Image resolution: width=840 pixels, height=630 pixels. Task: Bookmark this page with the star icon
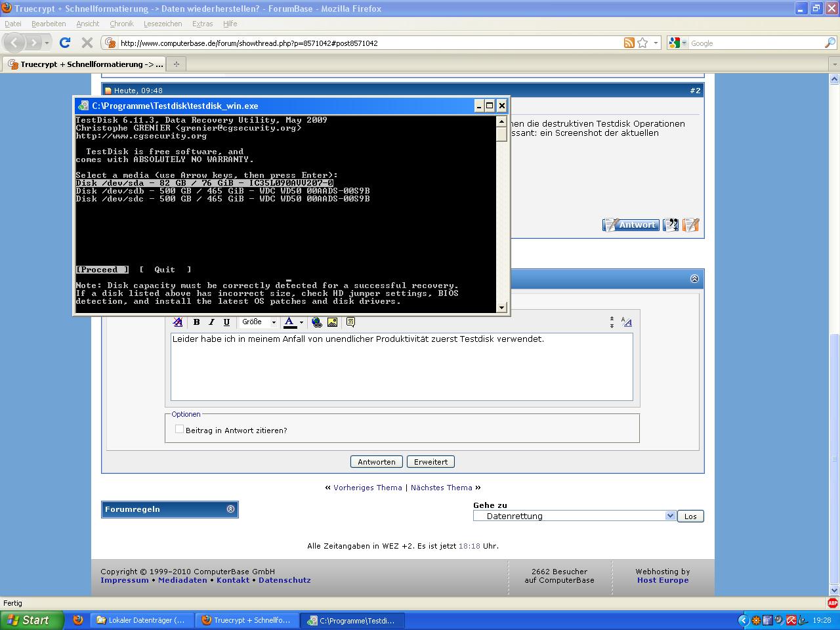642,43
